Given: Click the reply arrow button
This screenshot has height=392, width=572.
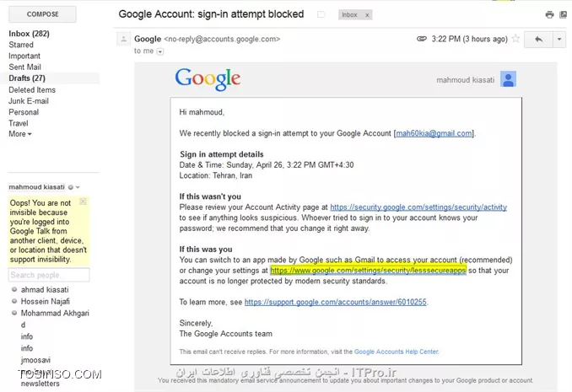Looking at the screenshot, I should pos(538,39).
